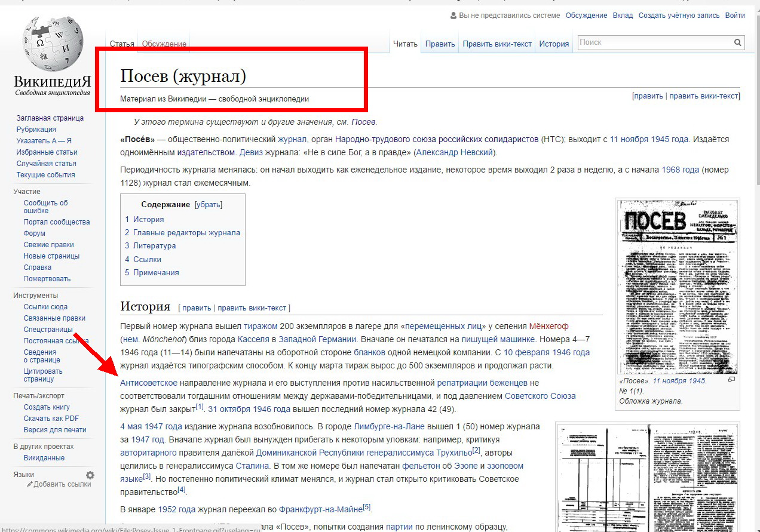
Task: Open Связанные правки link
Action: click(x=54, y=318)
